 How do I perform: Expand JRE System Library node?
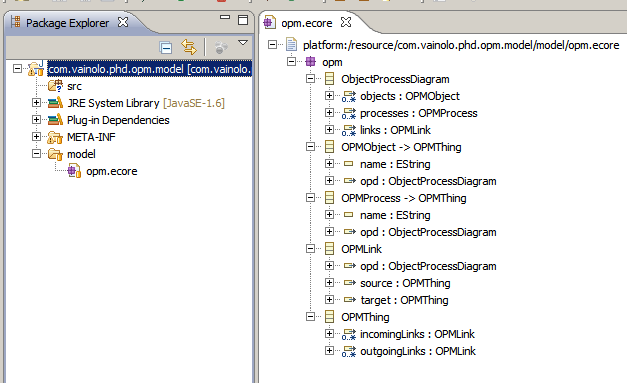click(36, 103)
